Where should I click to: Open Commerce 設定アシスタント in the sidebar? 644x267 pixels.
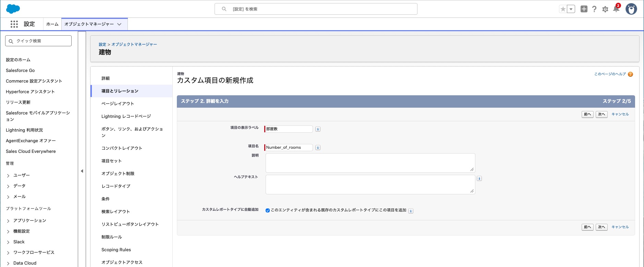pos(34,81)
